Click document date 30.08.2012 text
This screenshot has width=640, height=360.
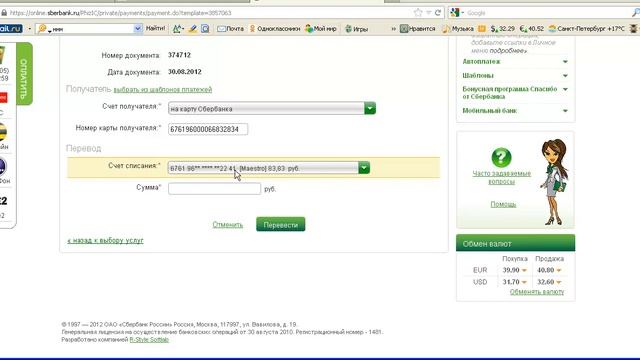(x=184, y=72)
